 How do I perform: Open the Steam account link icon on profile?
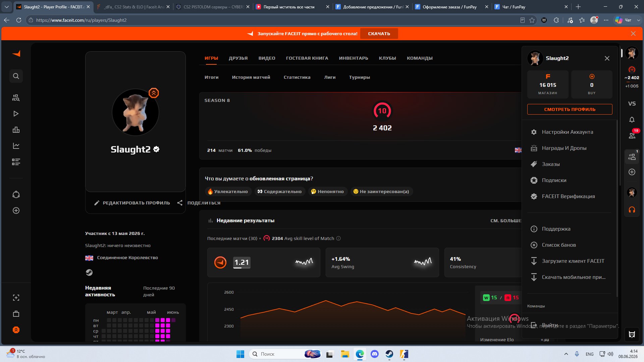click(89, 273)
